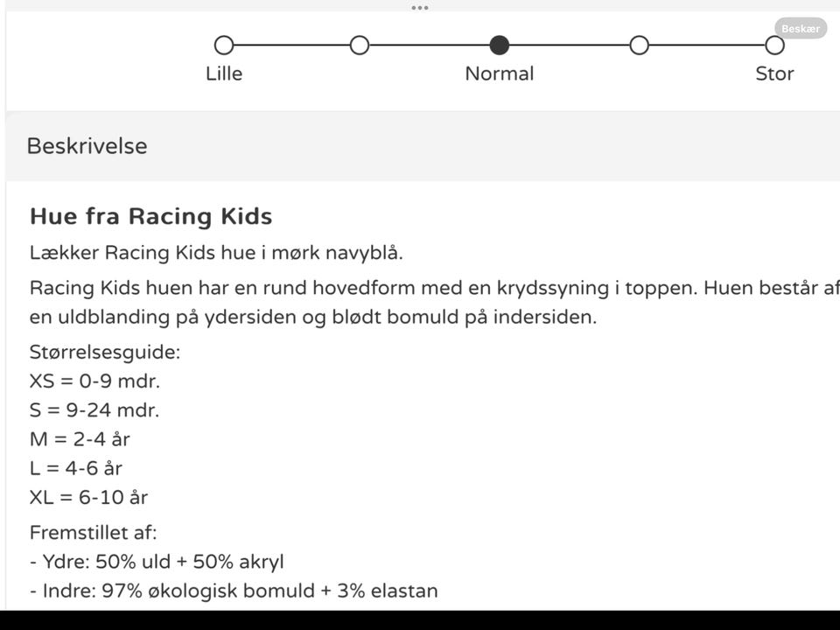Click the XS = 0-9 mdr. line
Viewport: 840px width, 630px height.
click(94, 381)
